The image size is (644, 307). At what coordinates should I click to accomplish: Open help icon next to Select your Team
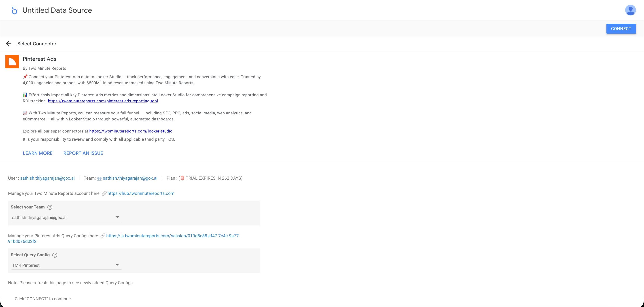(x=50, y=207)
